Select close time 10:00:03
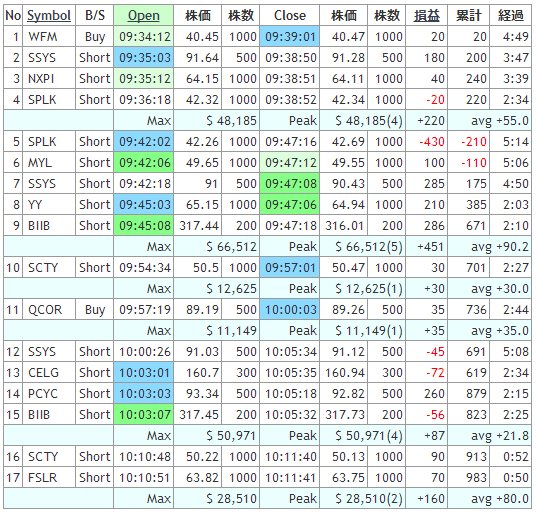Screen dimensions: 536x514 click(290, 310)
